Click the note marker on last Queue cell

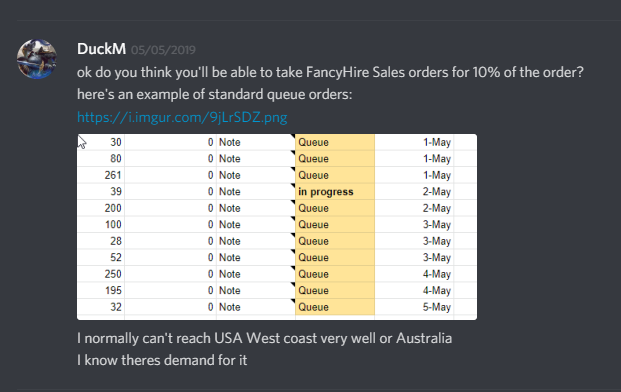click(x=293, y=301)
